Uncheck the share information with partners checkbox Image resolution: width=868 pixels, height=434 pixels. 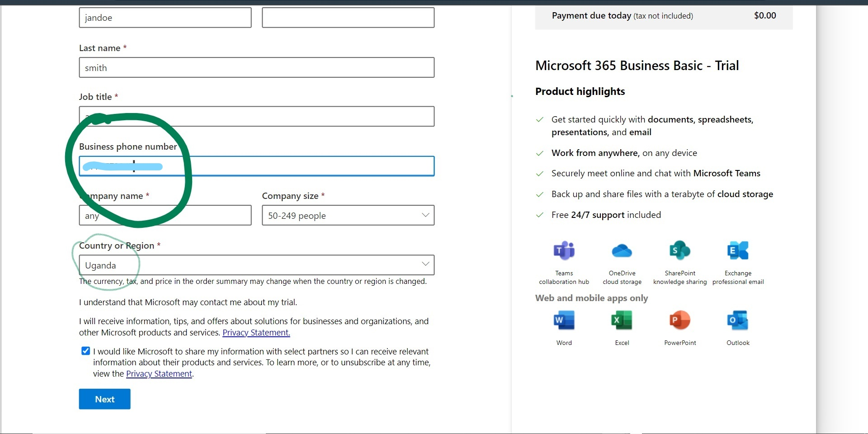pos(85,351)
